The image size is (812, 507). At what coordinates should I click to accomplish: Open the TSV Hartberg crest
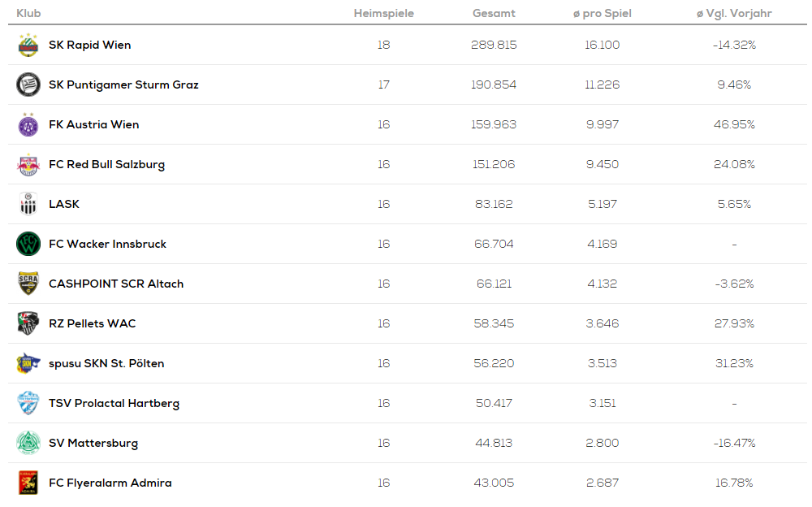click(x=28, y=403)
